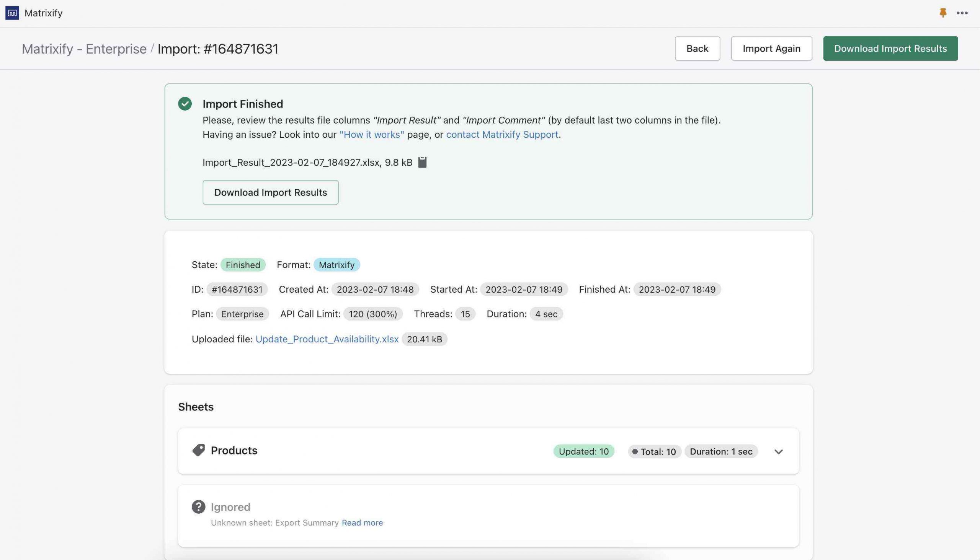Click the Updated: 10 green badge
The image size is (980, 560).
tap(583, 451)
